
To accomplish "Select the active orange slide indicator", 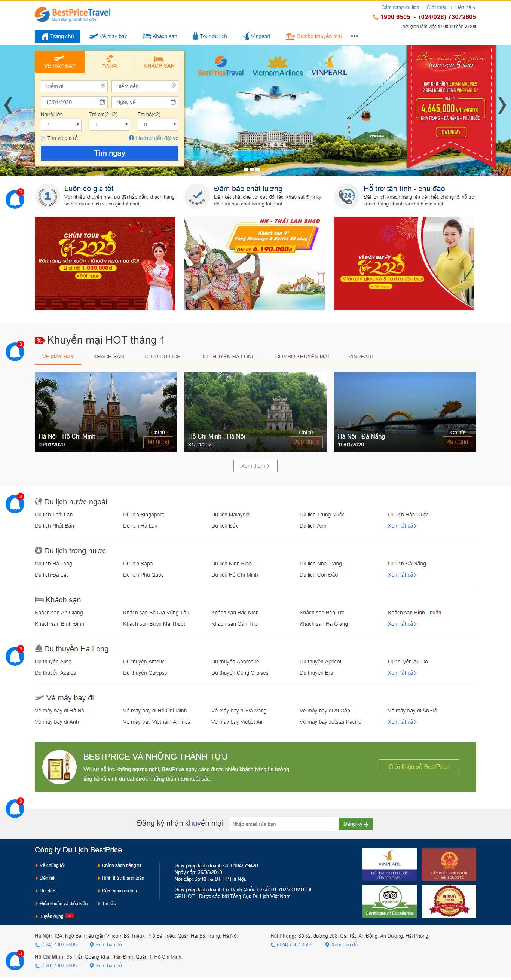I will pos(264,169).
